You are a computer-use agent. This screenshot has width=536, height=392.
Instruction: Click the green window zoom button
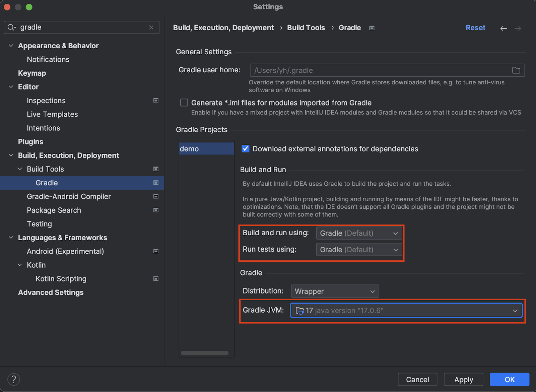pos(29,7)
